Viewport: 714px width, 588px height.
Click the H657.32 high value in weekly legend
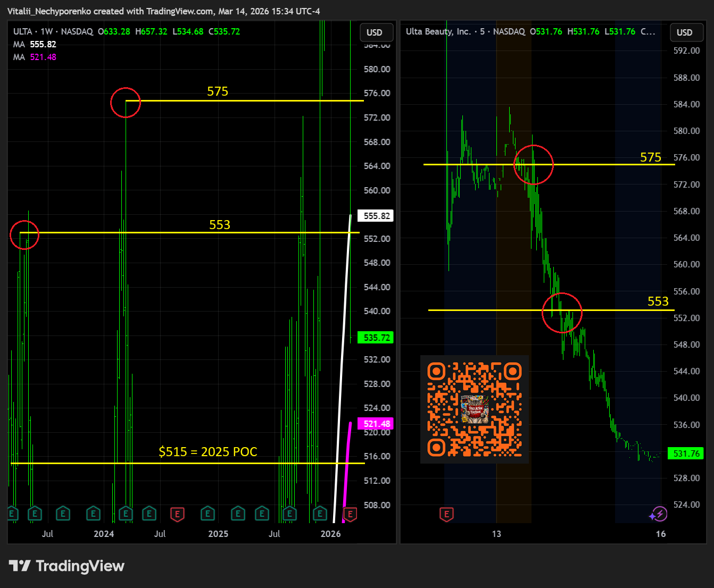coord(151,31)
